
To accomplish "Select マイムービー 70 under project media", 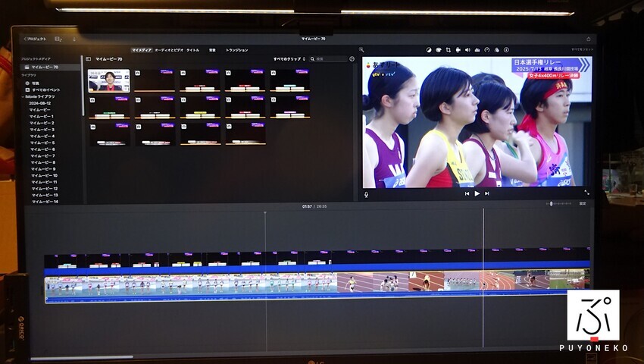I will tap(49, 67).
